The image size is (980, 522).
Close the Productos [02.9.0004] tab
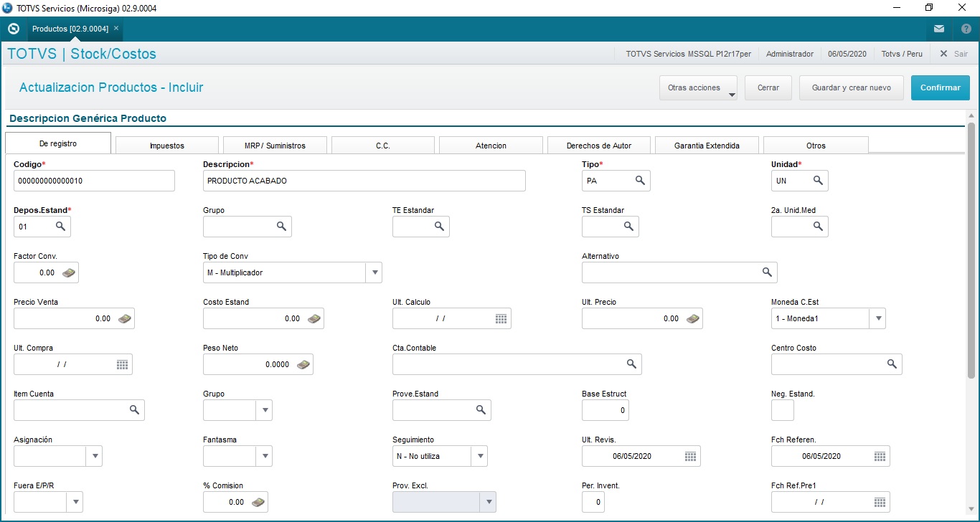(x=116, y=29)
